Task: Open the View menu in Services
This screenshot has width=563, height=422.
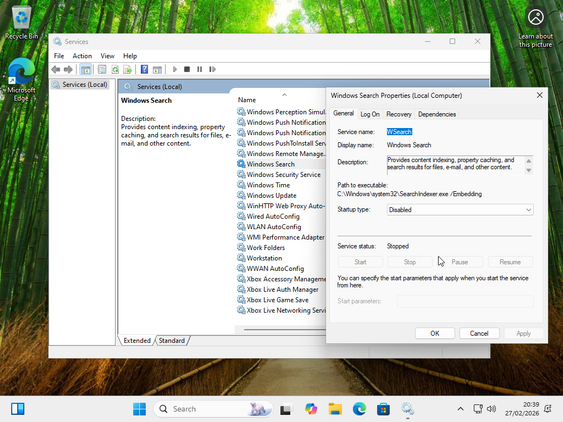Action: [107, 56]
